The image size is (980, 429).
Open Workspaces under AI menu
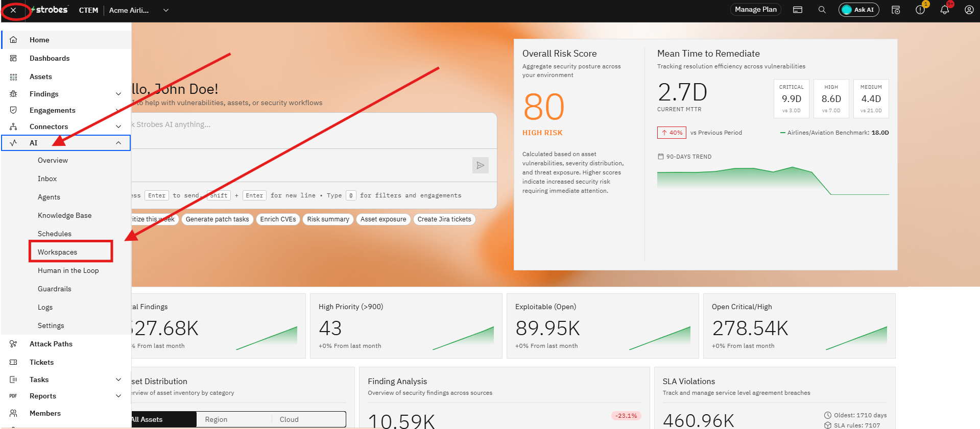click(57, 252)
